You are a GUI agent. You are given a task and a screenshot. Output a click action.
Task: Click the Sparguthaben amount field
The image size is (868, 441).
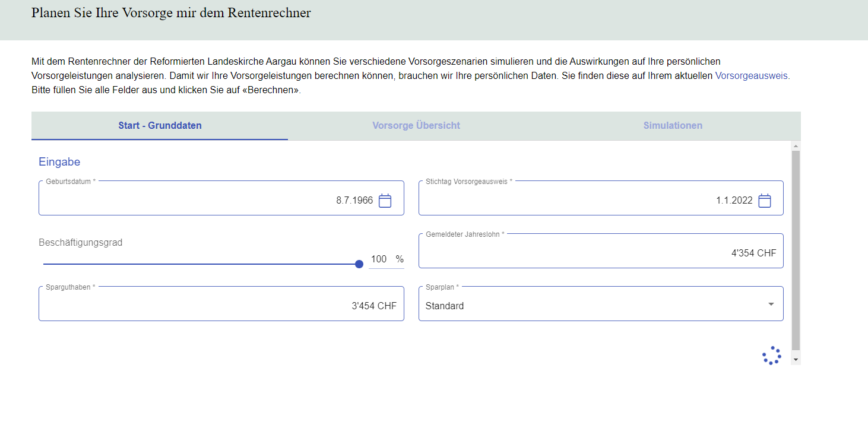pyautogui.click(x=221, y=306)
